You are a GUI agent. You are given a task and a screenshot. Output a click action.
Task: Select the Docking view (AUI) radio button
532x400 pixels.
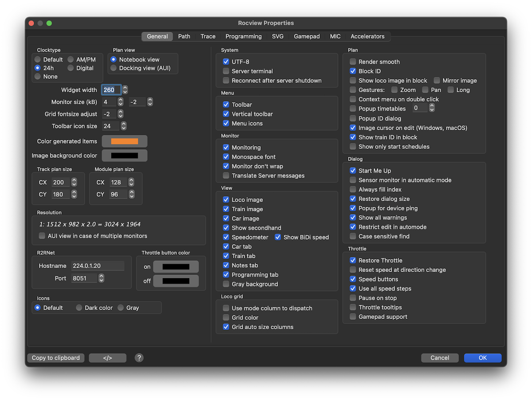click(x=114, y=68)
